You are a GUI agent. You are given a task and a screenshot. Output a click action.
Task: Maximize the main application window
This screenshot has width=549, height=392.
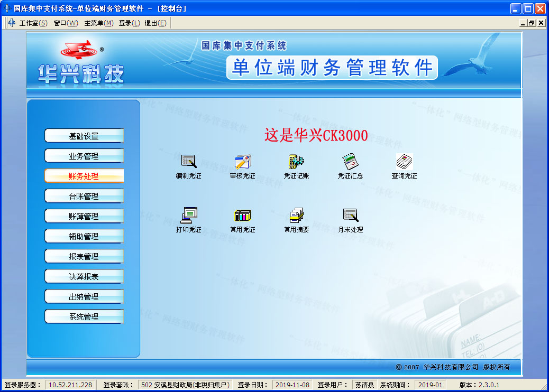click(528, 9)
